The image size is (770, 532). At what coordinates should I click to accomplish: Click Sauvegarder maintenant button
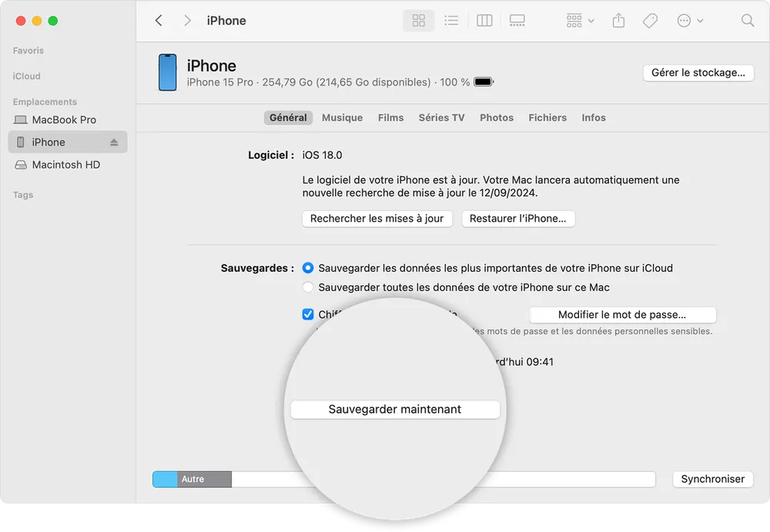[x=395, y=410]
